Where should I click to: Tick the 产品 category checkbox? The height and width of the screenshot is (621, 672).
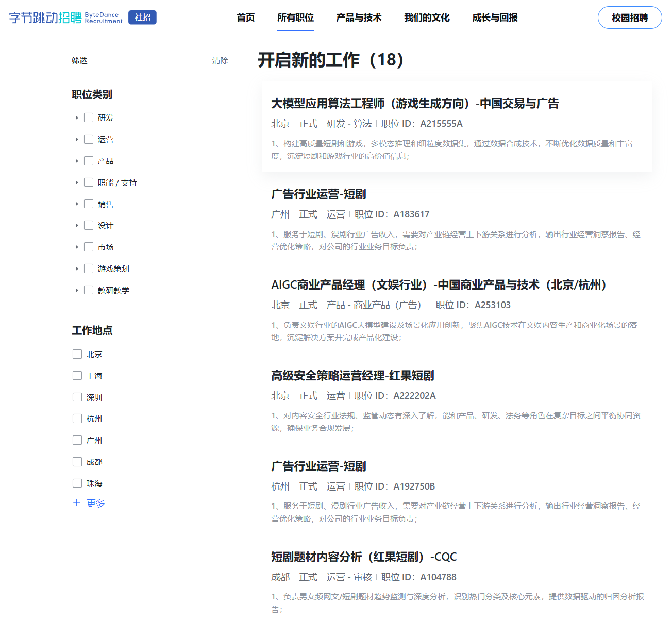(89, 161)
